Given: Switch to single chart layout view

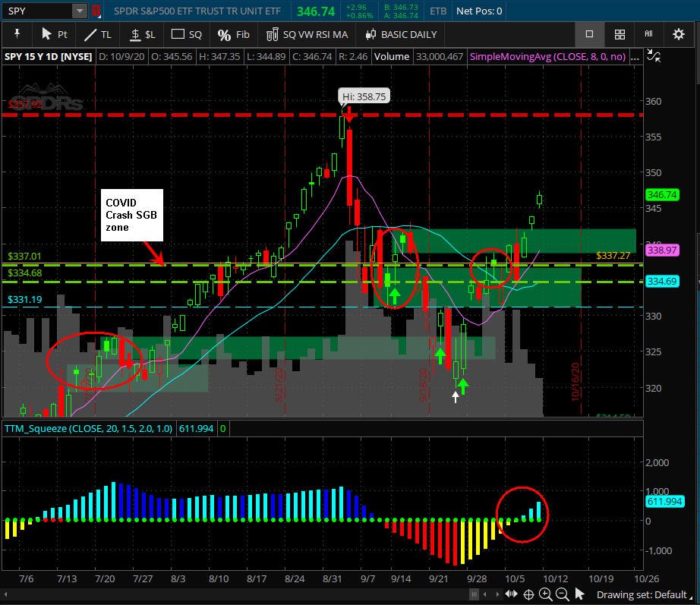Looking at the screenshot, I should [x=589, y=34].
